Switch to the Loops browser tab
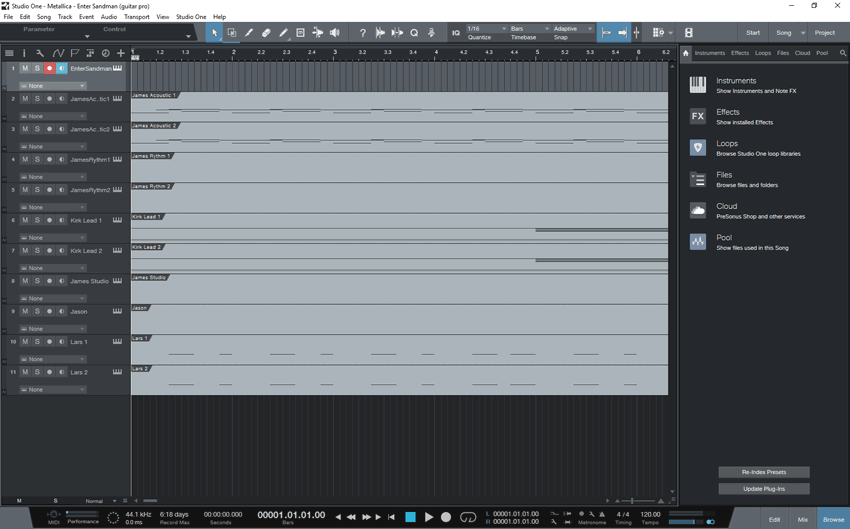This screenshot has width=850, height=529. coord(763,53)
